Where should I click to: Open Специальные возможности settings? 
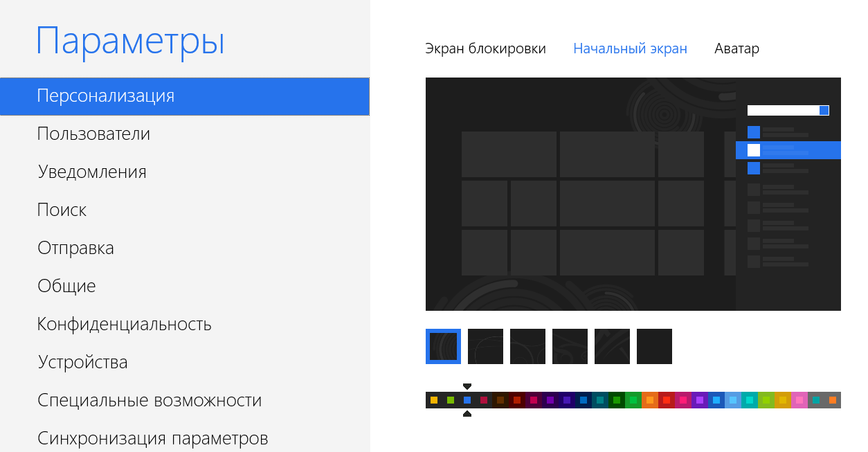185,401
